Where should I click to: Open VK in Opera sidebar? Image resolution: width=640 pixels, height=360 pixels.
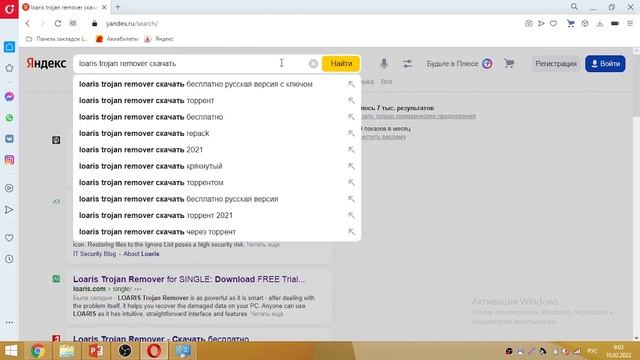coord(9,139)
